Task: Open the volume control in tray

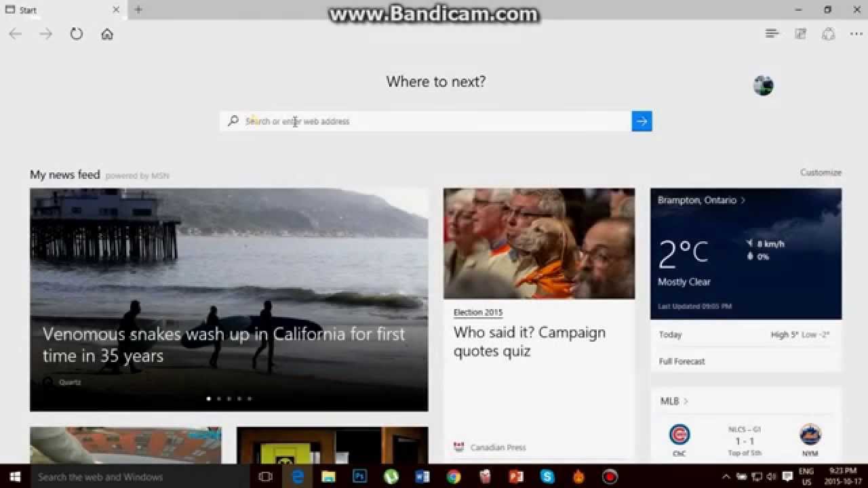Action: coord(772,476)
